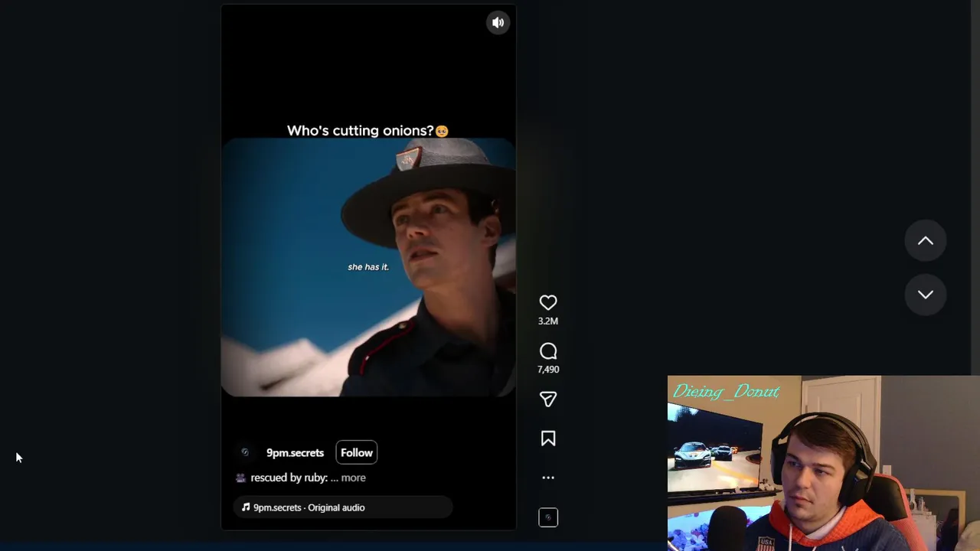Click the 3.2M likes count
Viewport: 980px width, 551px height.
(548, 321)
